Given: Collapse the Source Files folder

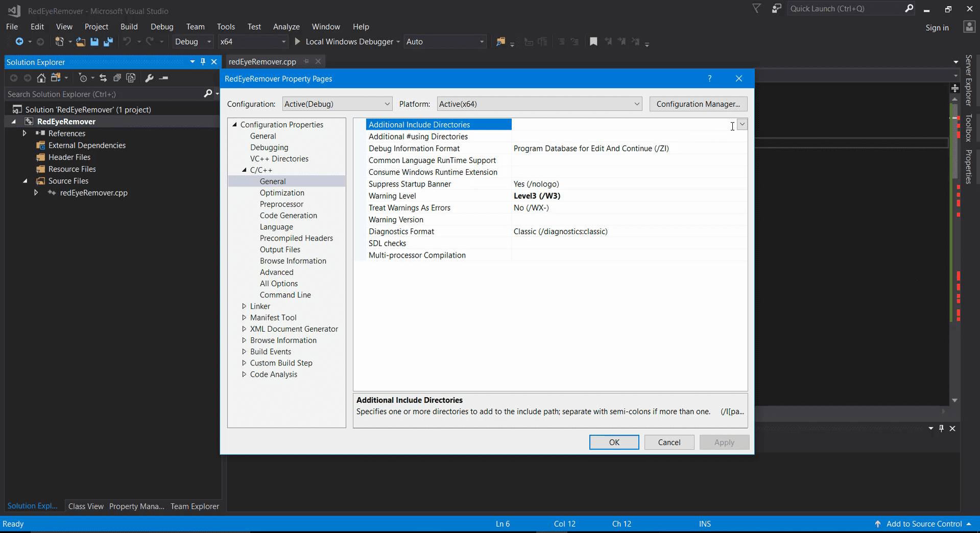Looking at the screenshot, I should pyautogui.click(x=25, y=181).
